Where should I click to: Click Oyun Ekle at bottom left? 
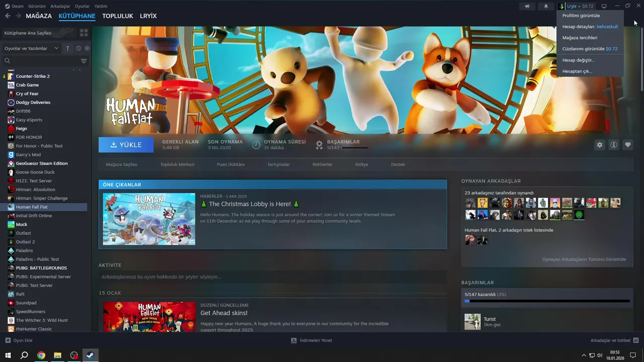click(19, 340)
